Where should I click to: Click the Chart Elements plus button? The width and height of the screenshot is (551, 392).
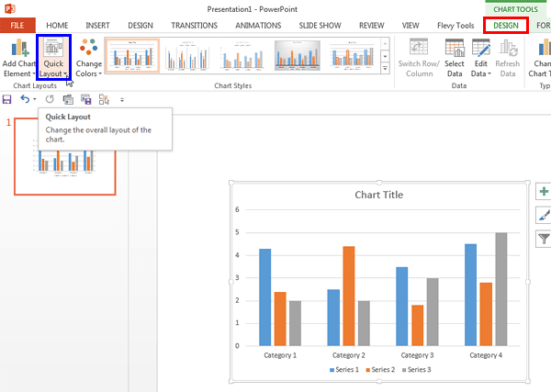(544, 192)
